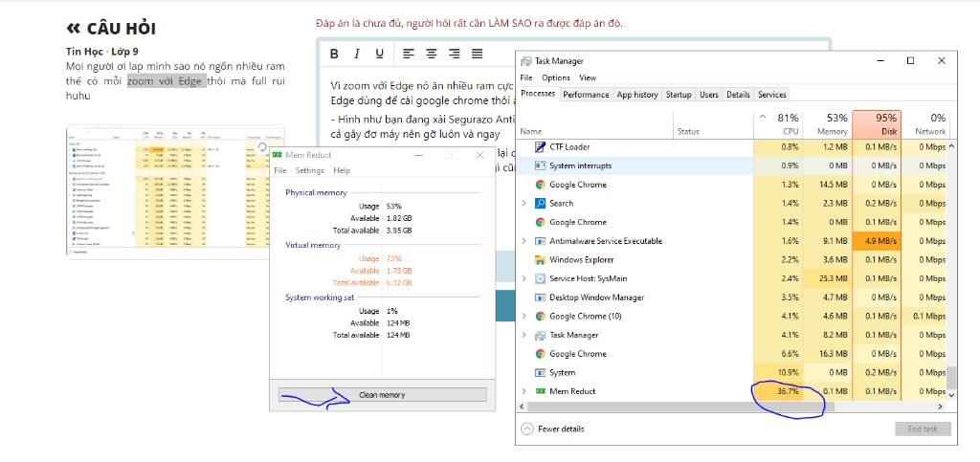
Task: Expand Service Host: SysMain group
Action: [523, 278]
